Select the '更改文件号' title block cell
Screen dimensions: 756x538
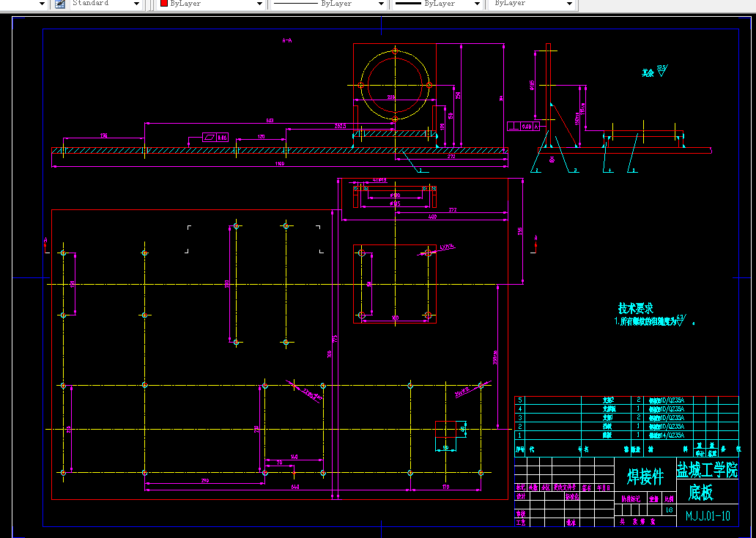click(x=564, y=487)
